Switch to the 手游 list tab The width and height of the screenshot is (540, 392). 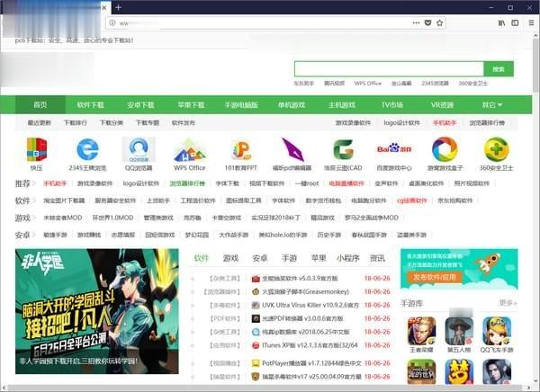click(x=289, y=258)
